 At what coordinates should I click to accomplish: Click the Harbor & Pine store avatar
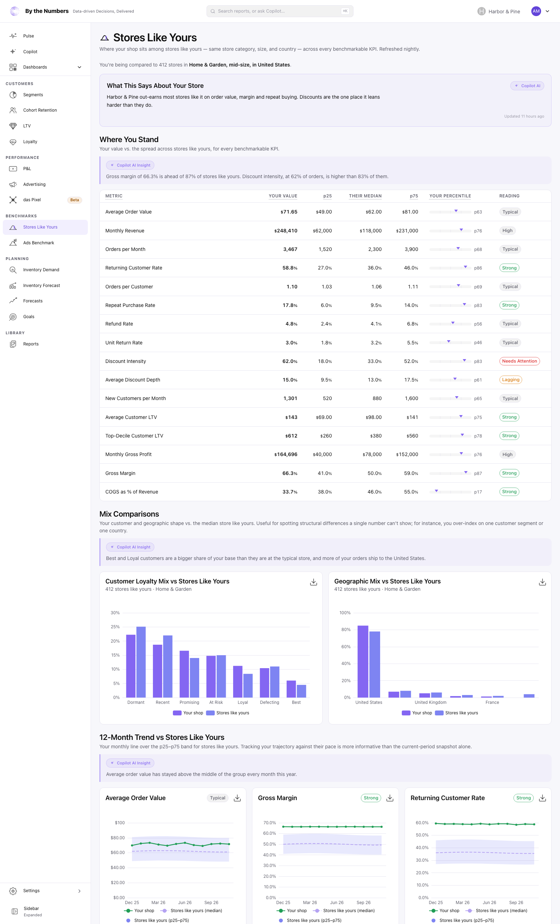coord(482,11)
